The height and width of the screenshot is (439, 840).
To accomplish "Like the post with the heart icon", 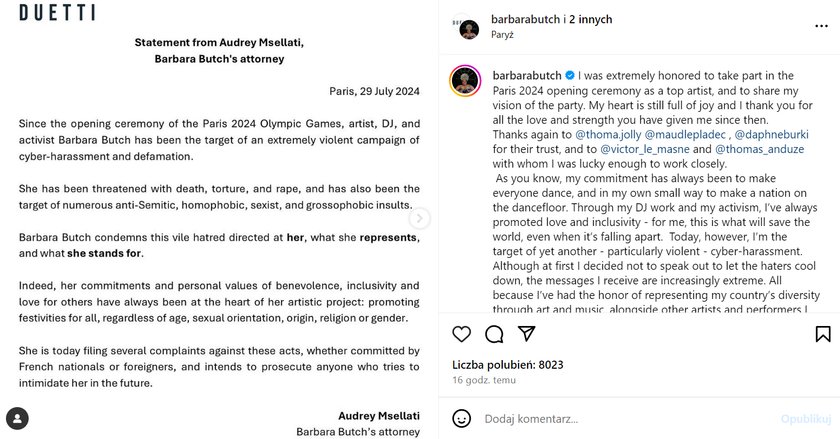I will pos(461,334).
